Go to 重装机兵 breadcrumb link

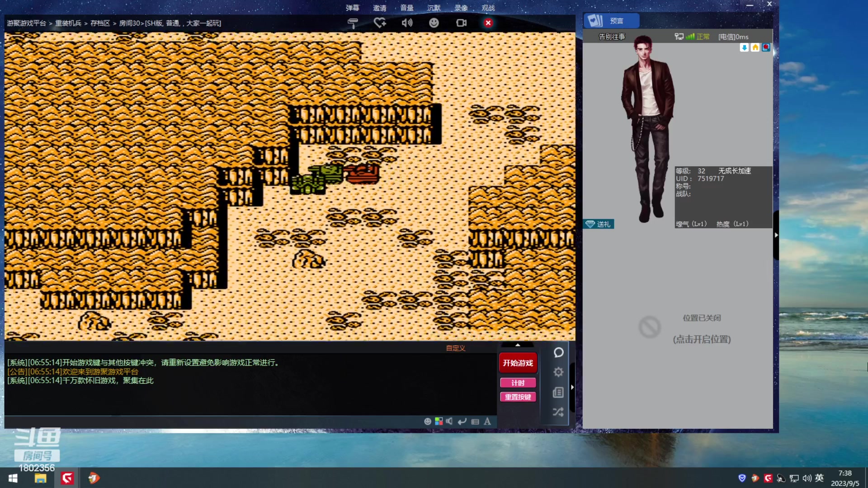coord(68,23)
